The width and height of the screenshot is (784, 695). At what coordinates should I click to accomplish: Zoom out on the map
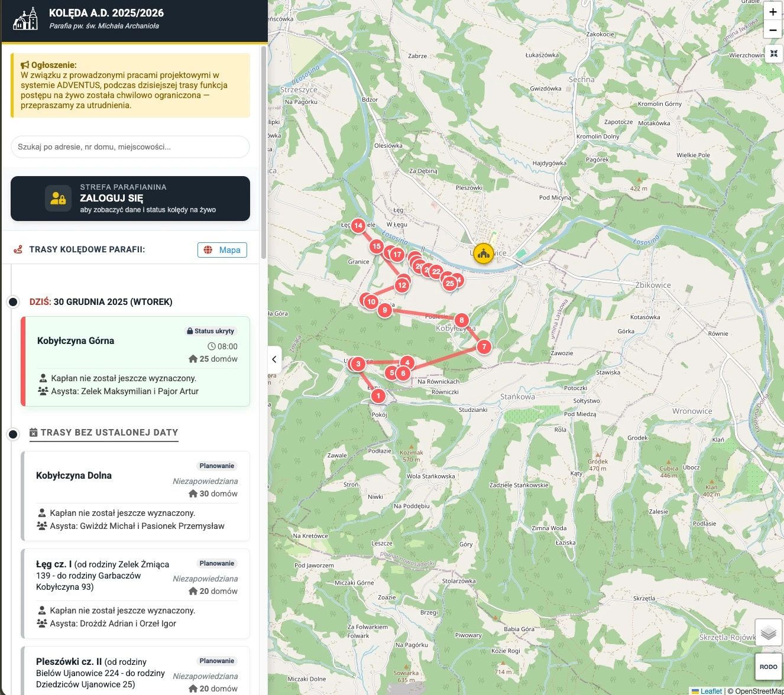click(x=773, y=30)
